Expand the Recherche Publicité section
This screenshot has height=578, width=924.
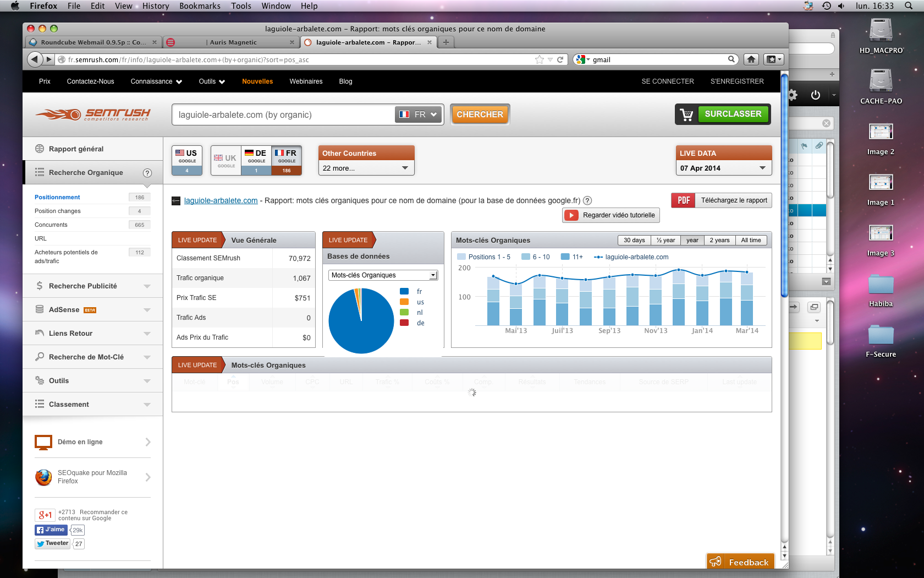[x=92, y=286]
